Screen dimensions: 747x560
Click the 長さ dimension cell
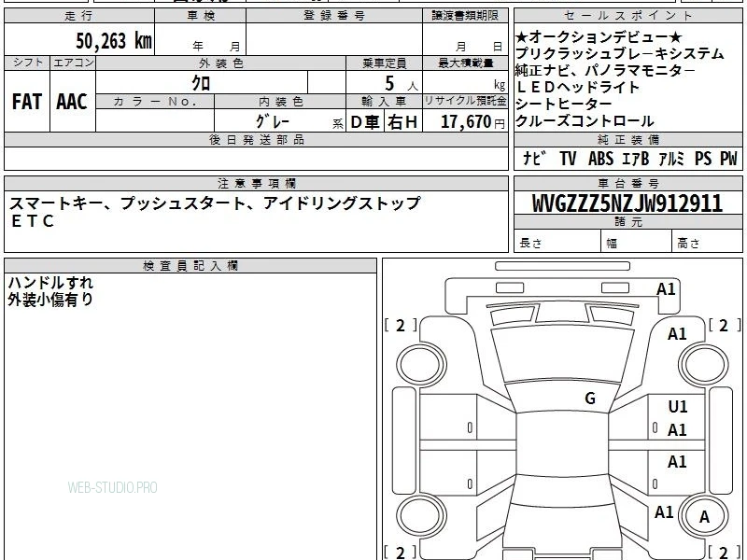[x=557, y=242]
